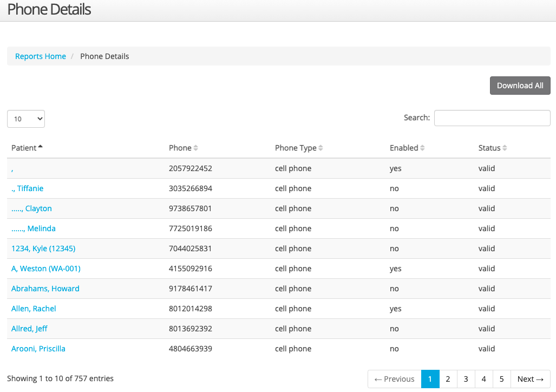Open the Allred, Jeff record
Image resolution: width=556 pixels, height=392 pixels.
[x=29, y=328]
